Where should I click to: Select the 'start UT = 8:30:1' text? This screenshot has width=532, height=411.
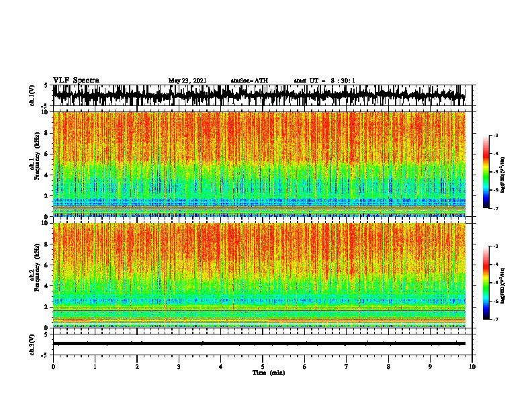[x=324, y=81]
